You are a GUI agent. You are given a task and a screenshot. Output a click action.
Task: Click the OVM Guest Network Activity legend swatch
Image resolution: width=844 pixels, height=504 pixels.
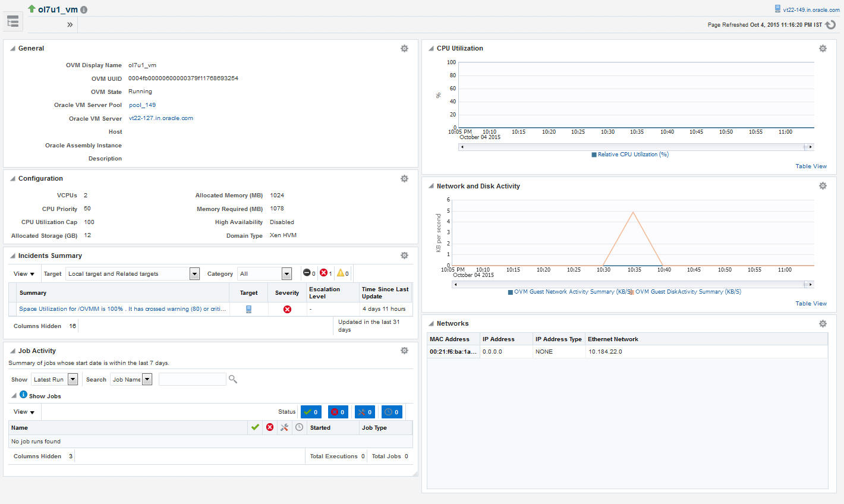(510, 292)
